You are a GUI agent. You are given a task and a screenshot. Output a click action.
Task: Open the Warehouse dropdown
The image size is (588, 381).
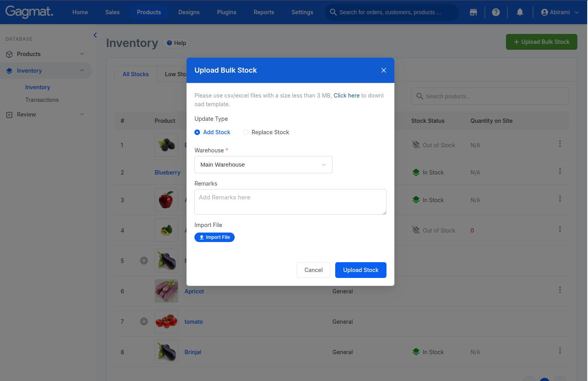tap(263, 165)
